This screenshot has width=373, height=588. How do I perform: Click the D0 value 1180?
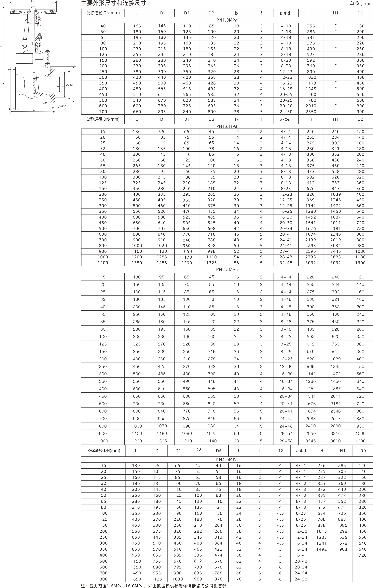pos(360,257)
